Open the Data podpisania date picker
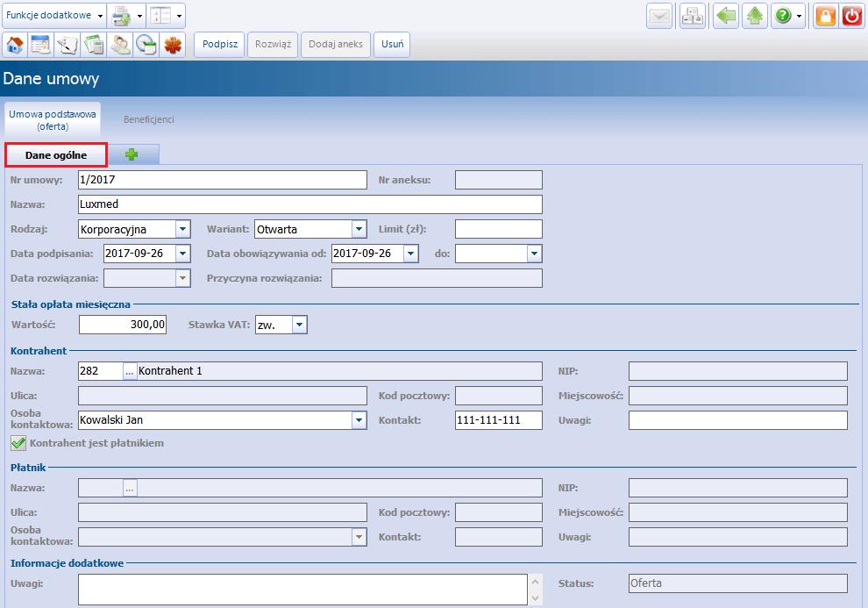The width and height of the screenshot is (868, 608). point(182,254)
